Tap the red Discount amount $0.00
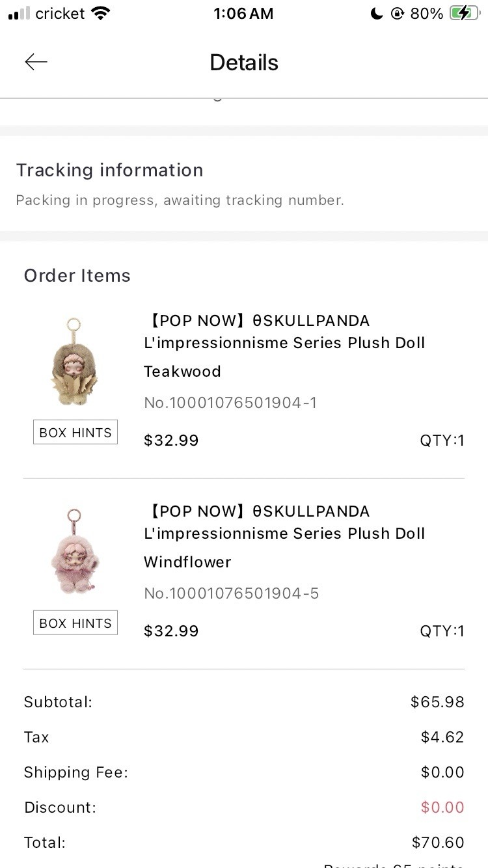 click(442, 807)
